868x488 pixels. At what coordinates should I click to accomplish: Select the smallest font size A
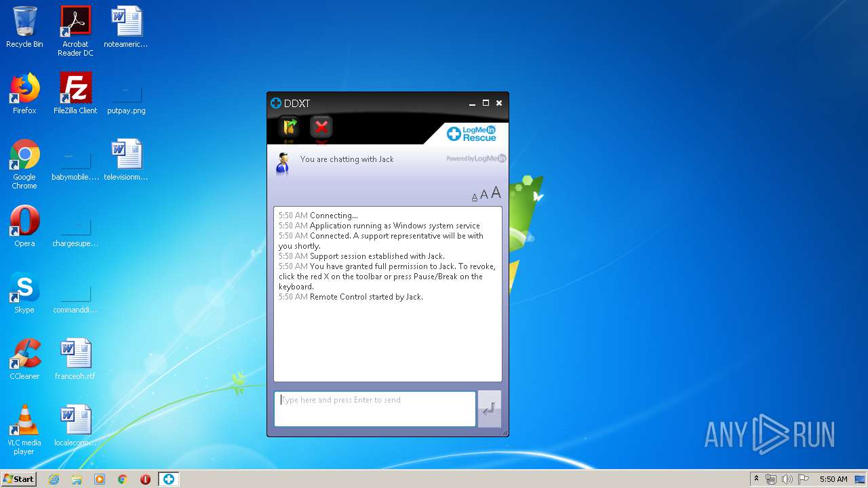tap(475, 197)
